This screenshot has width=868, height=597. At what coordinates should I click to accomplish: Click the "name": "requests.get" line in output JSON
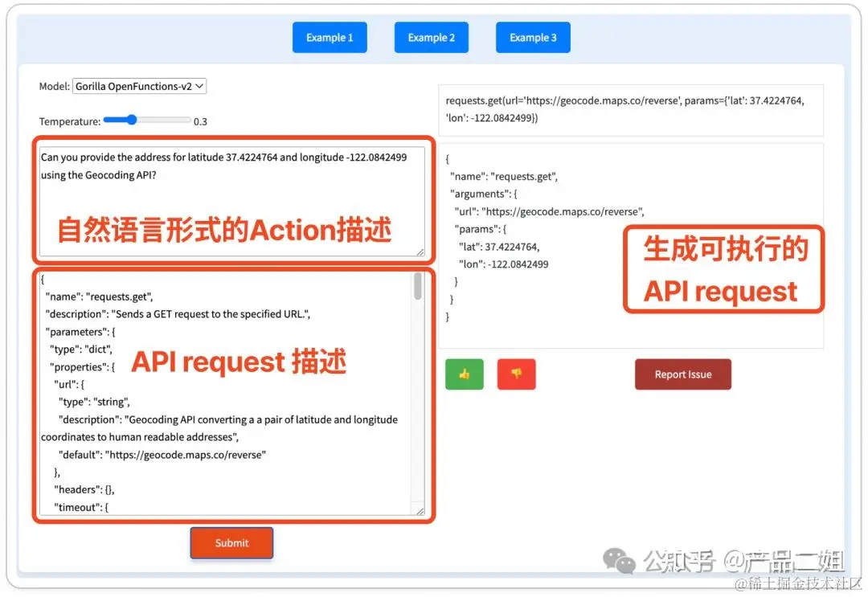[x=504, y=177]
